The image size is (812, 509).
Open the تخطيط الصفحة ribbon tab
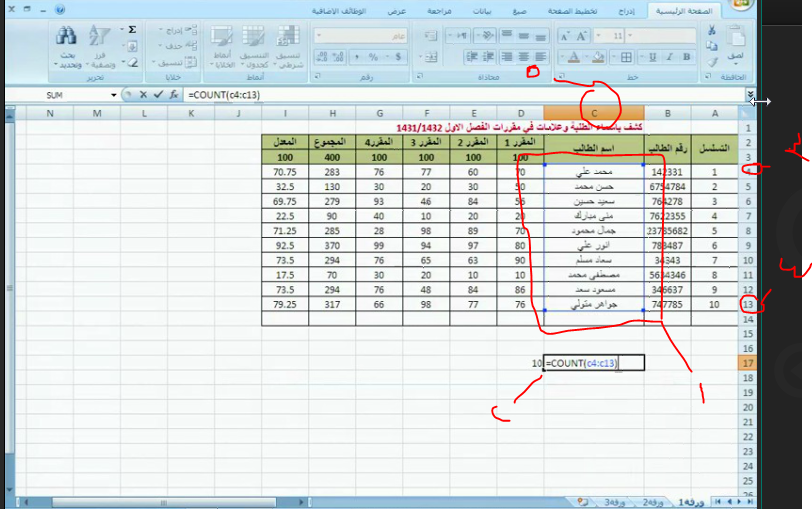pyautogui.click(x=572, y=11)
